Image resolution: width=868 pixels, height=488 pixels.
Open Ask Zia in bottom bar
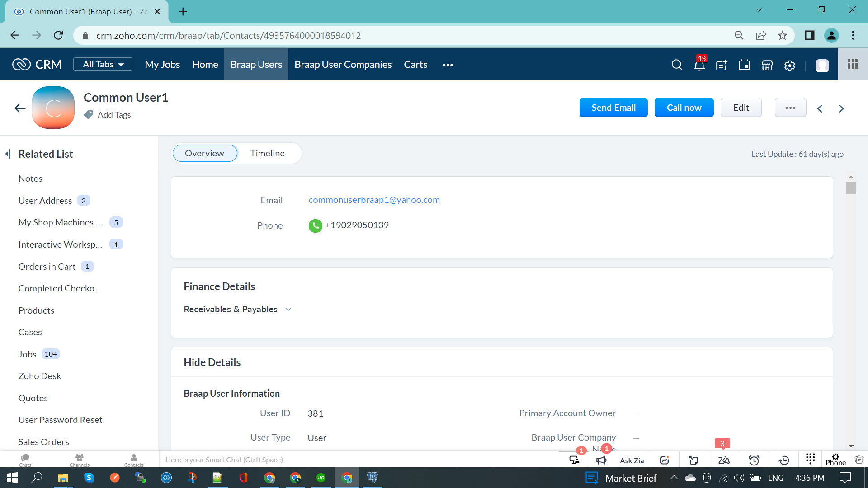tap(632, 460)
